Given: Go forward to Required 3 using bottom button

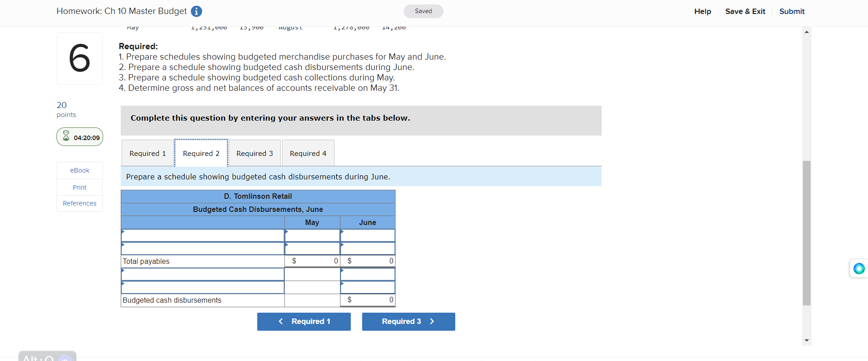Looking at the screenshot, I should coord(408,322).
